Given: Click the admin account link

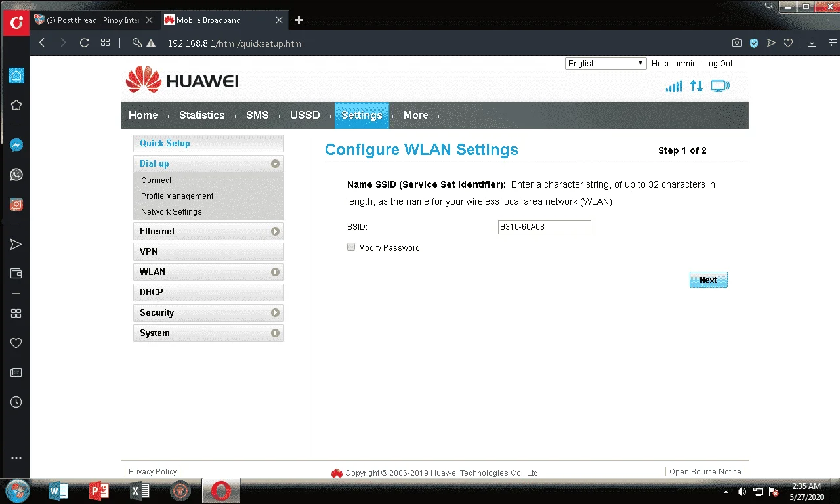Looking at the screenshot, I should [685, 64].
